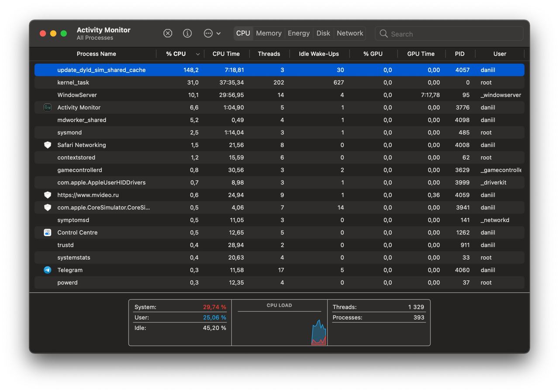The height and width of the screenshot is (392, 559).
Task: Sort by the % GPU column header
Action: click(x=373, y=54)
